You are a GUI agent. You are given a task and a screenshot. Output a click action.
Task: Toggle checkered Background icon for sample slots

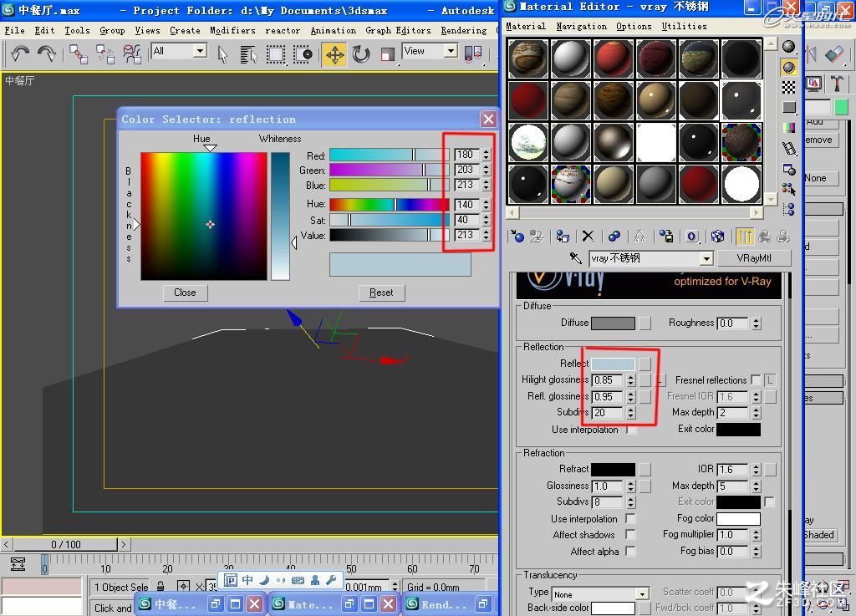(788, 87)
